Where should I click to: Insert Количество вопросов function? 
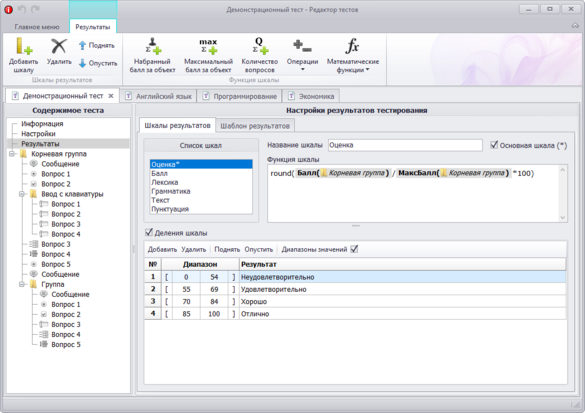coord(260,55)
